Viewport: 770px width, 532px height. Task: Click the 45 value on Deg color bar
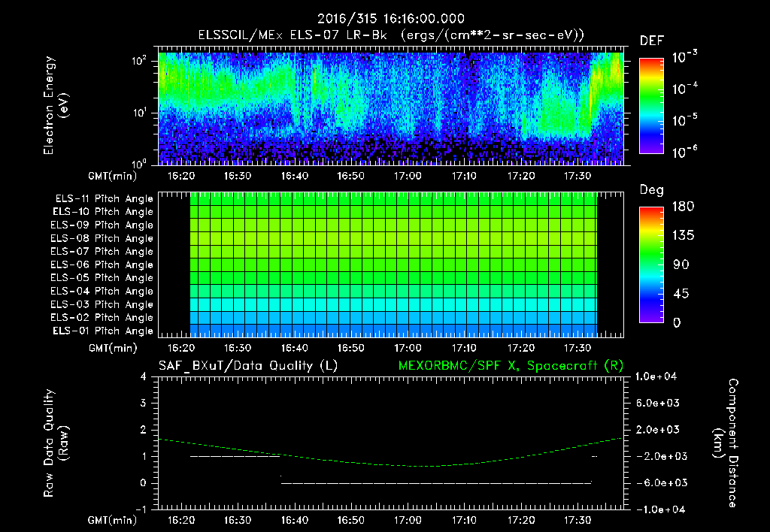(x=681, y=294)
